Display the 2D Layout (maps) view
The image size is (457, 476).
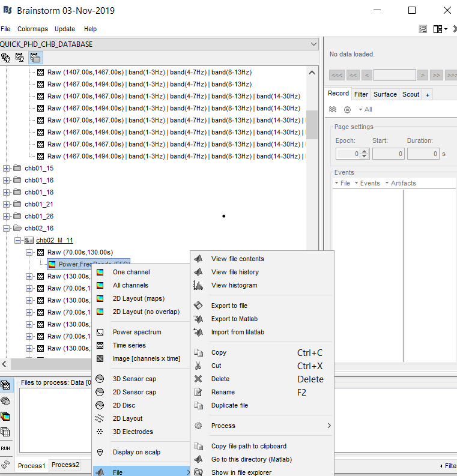pyautogui.click(x=138, y=298)
